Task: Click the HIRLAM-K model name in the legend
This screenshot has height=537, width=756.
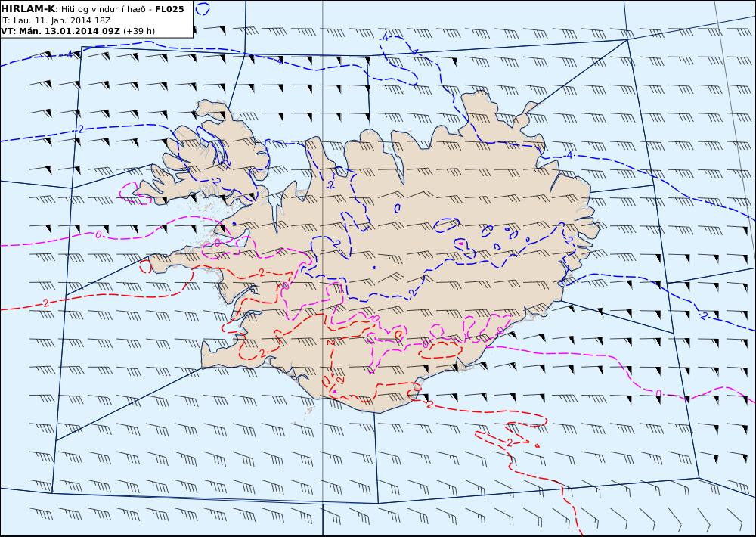Action: click(27, 9)
